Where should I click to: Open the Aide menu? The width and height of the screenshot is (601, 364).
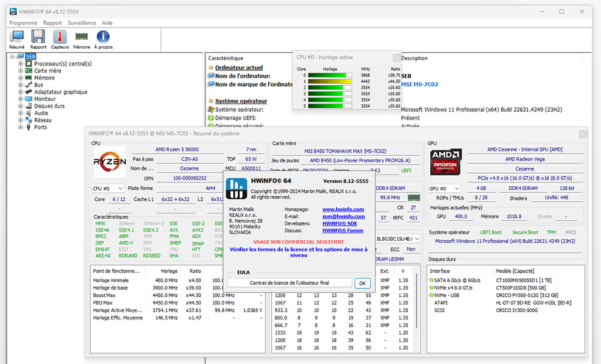tap(108, 23)
